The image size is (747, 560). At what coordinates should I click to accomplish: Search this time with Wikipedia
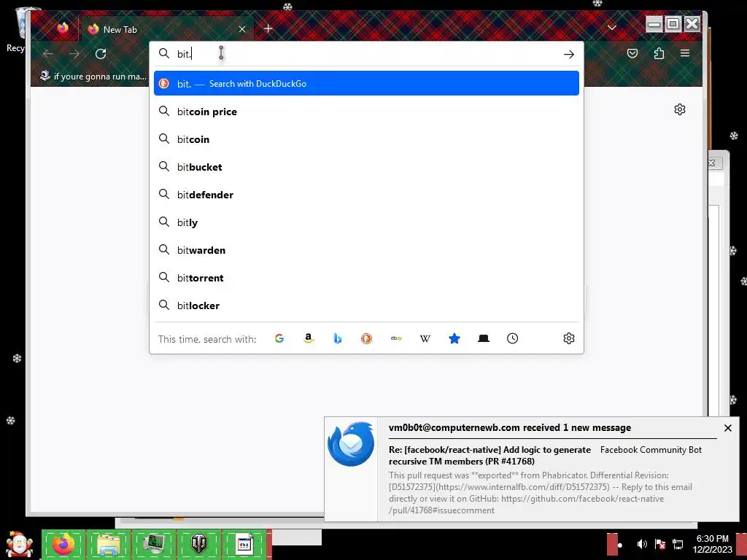tap(425, 338)
